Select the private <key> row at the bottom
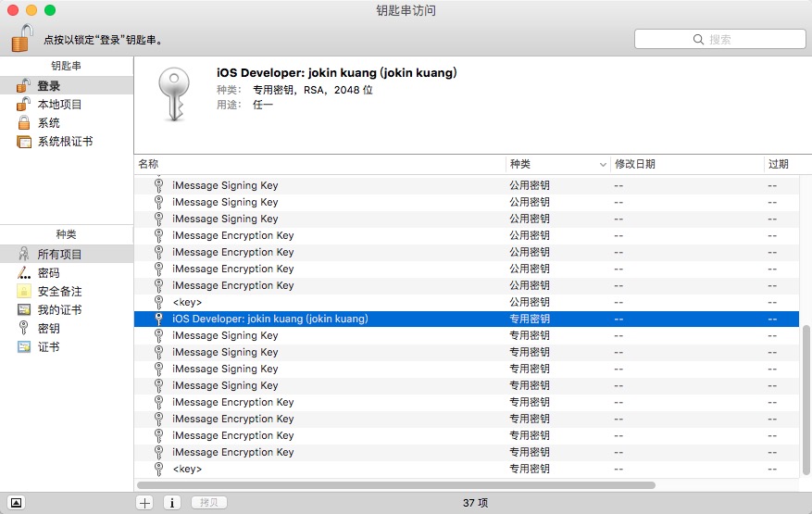812x514 pixels. pos(466,469)
